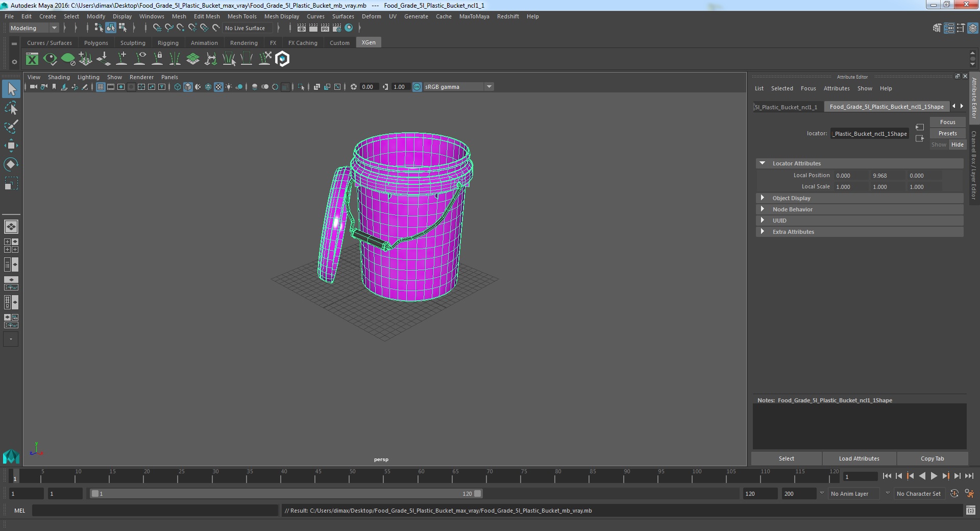Open the No Character Set dropdown
This screenshot has width=980, height=531.
(919, 494)
